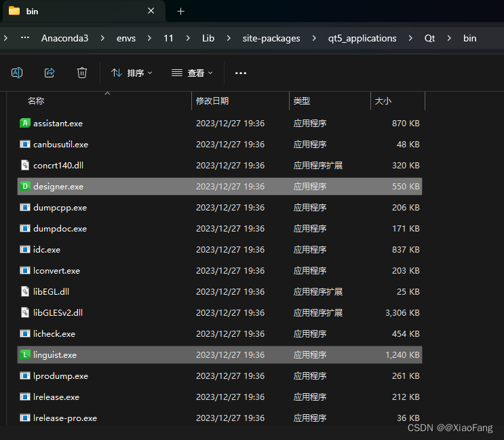
Task: Select the lprodump.exe file name
Action: tap(60, 376)
